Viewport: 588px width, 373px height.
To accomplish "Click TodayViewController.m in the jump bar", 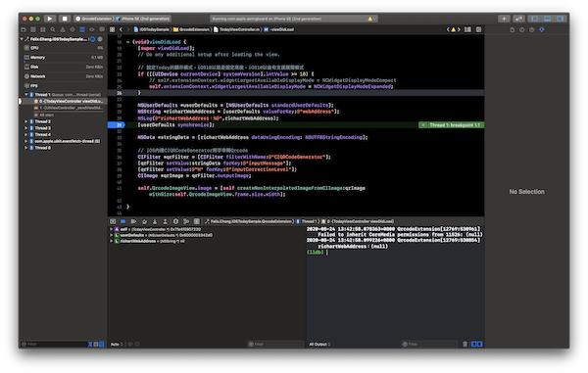I will 236,29.
